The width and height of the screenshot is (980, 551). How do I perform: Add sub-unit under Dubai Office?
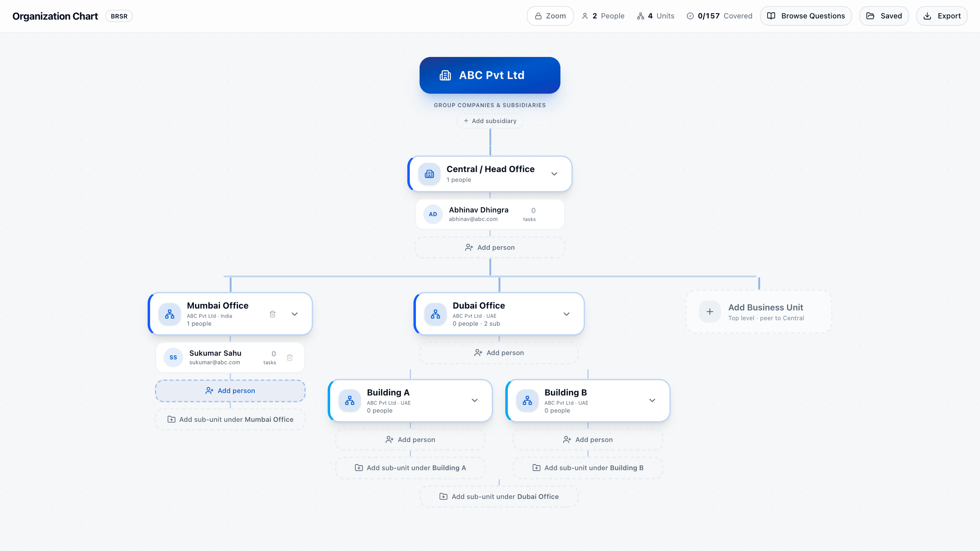pos(499,497)
